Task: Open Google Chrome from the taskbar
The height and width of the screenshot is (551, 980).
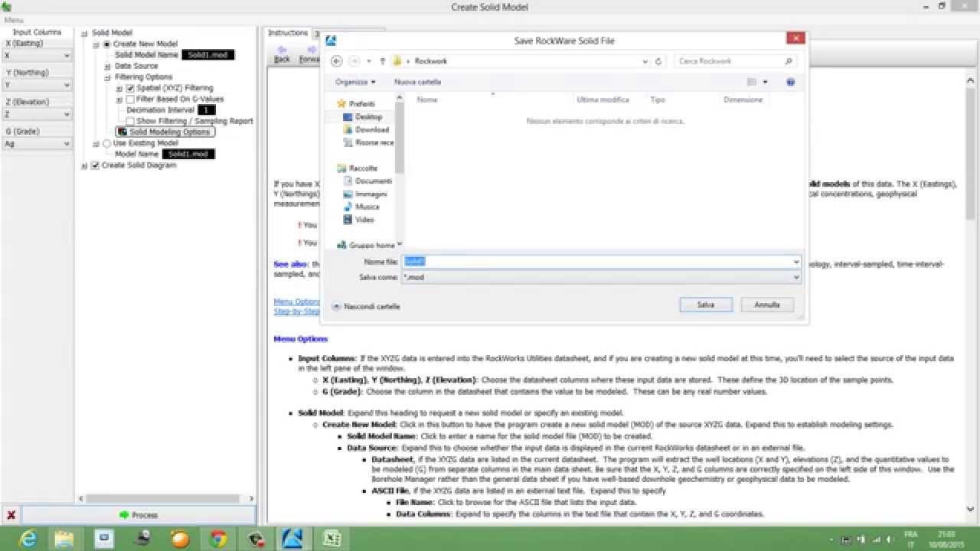Action: coord(218,539)
